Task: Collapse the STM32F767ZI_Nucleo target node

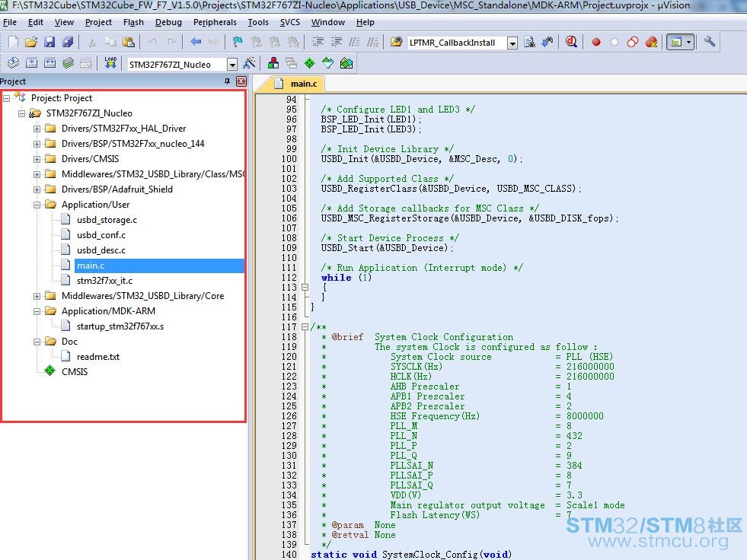Action: (21, 113)
